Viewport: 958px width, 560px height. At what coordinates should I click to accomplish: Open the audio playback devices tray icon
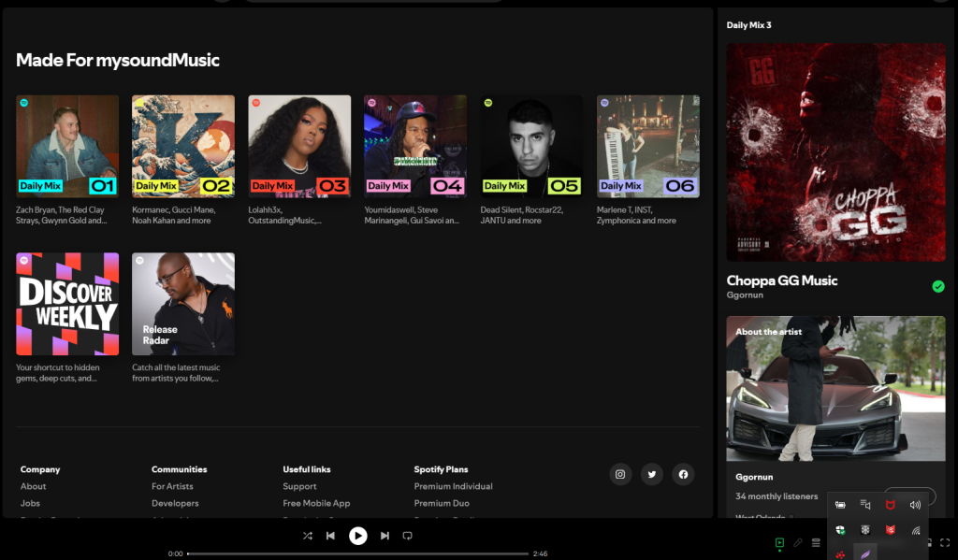[865, 505]
